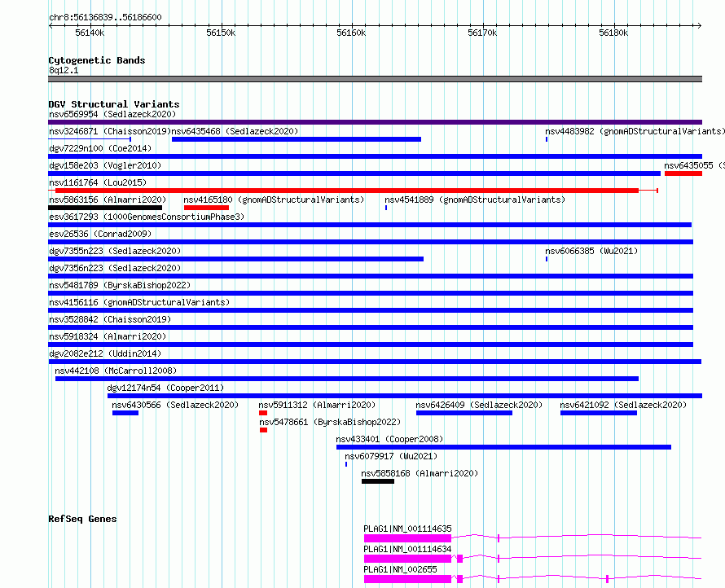Select red nsv4165180 gnomAD variant bar

click(206, 208)
